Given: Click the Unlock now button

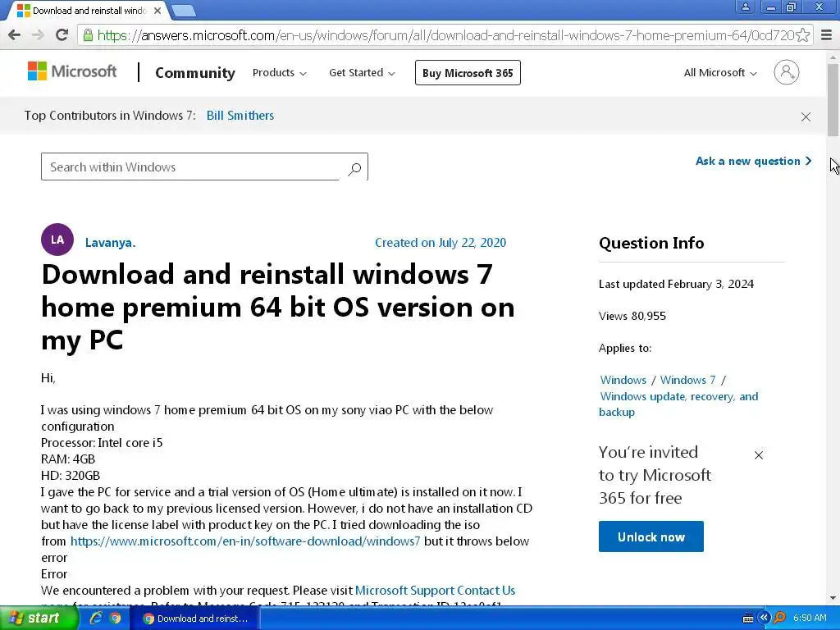Looking at the screenshot, I should (651, 536).
